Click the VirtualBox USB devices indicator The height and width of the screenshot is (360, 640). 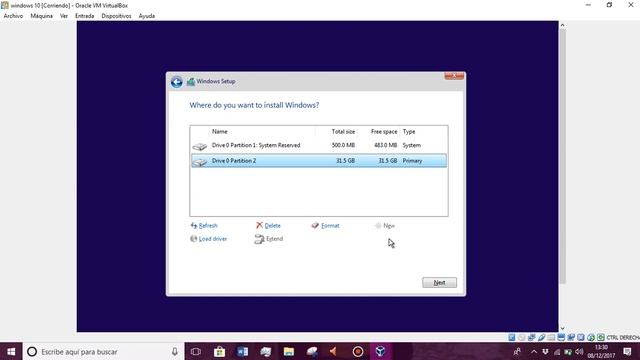pos(542,338)
